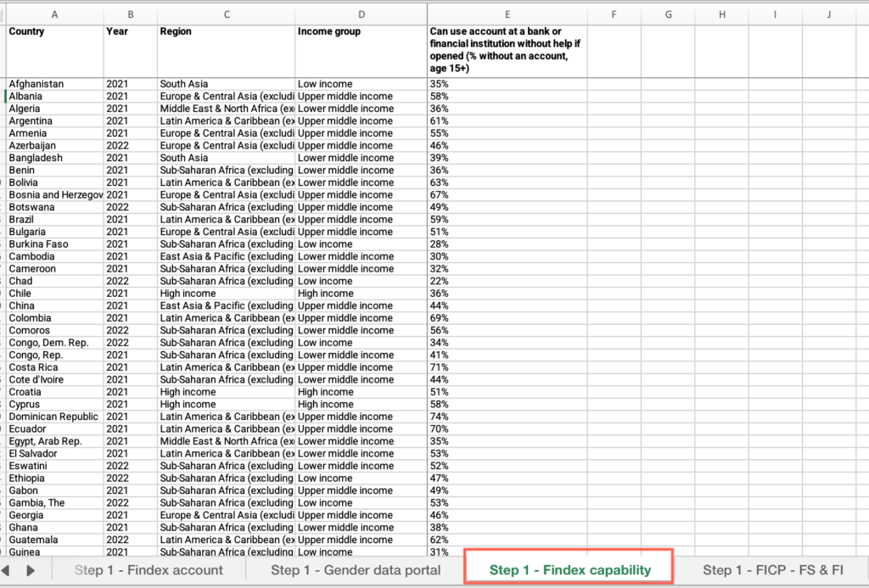The height and width of the screenshot is (588, 869).
Task: Select the "Botswana" cell
Action: 54,207
